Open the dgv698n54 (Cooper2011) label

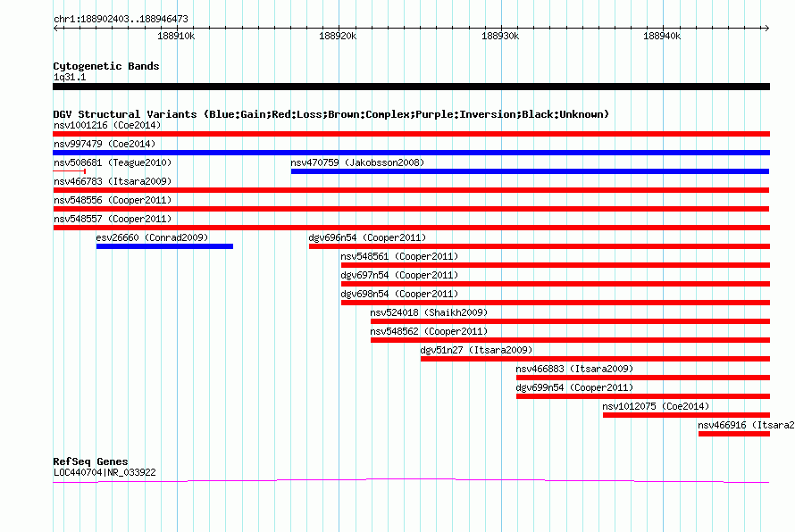(x=399, y=294)
